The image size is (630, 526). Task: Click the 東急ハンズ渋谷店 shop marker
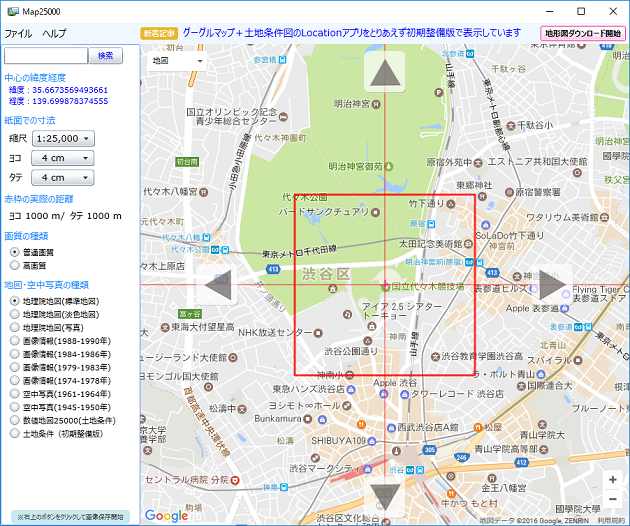pyautogui.click(x=351, y=389)
